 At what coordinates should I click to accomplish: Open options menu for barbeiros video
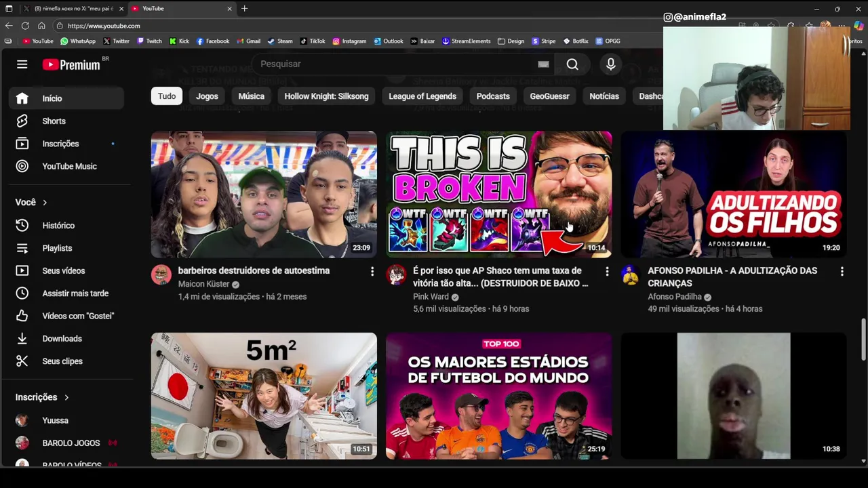tap(372, 271)
